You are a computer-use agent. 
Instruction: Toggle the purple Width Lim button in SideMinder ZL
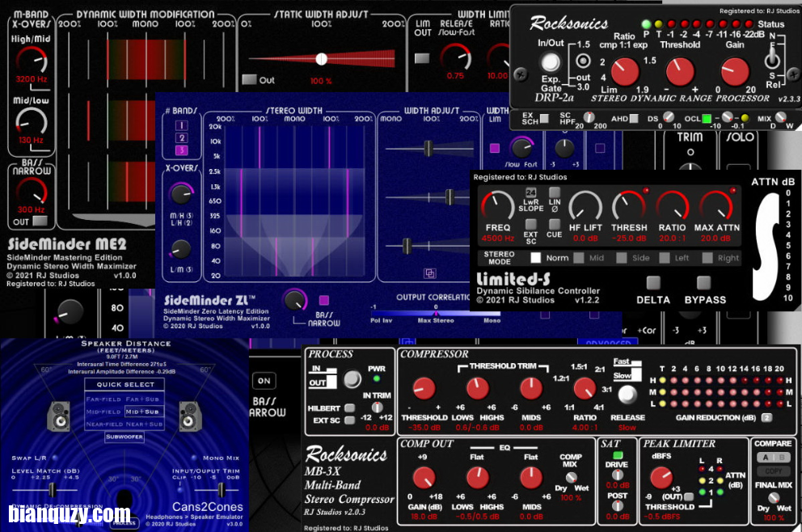point(495,148)
